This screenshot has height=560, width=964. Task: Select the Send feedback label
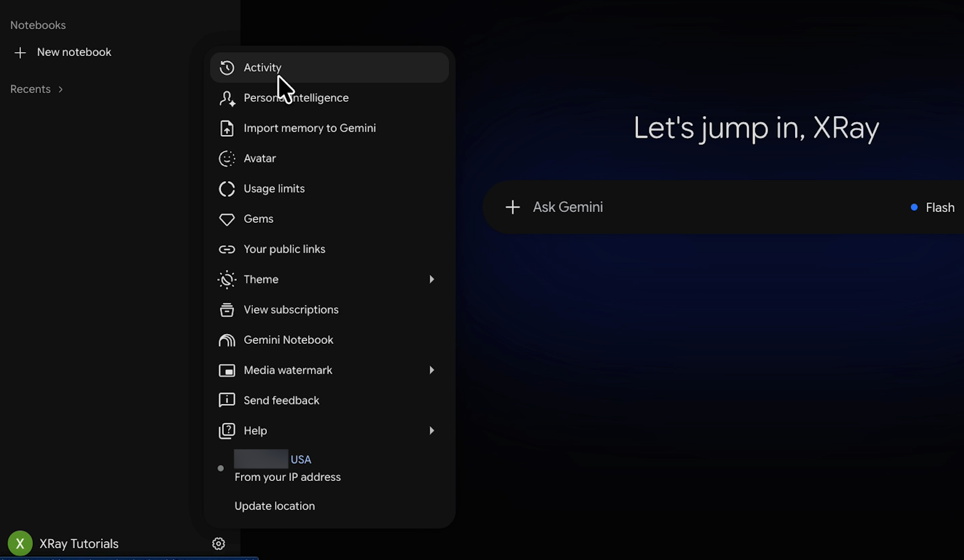(281, 400)
